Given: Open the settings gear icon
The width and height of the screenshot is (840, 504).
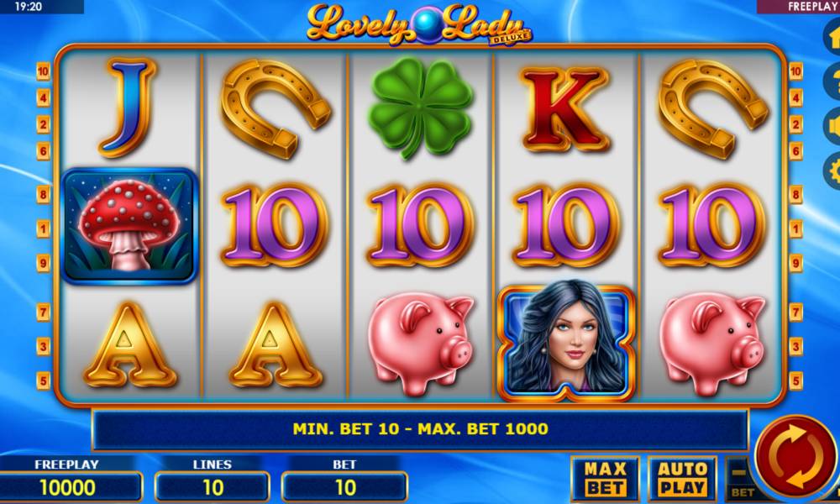Looking at the screenshot, I should pyautogui.click(x=832, y=171).
